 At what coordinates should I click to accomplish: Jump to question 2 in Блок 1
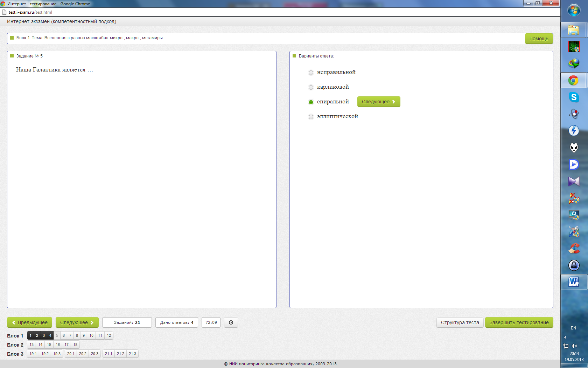[x=37, y=335]
